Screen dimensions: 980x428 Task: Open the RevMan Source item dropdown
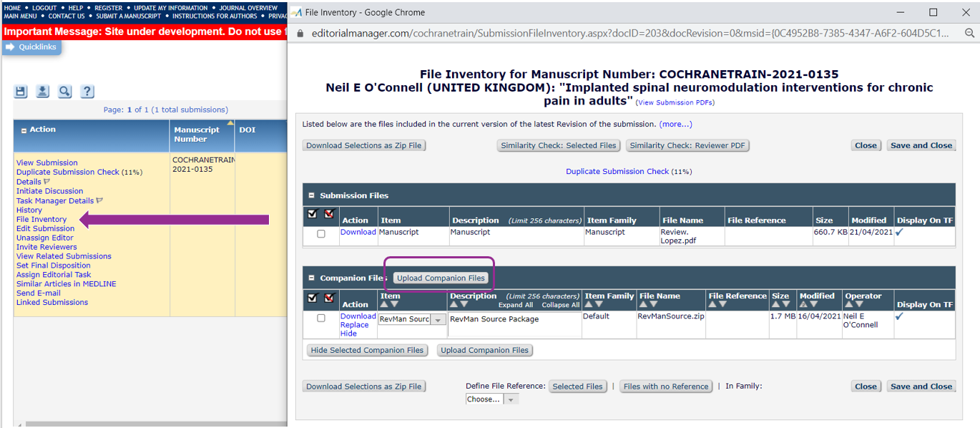(x=438, y=320)
